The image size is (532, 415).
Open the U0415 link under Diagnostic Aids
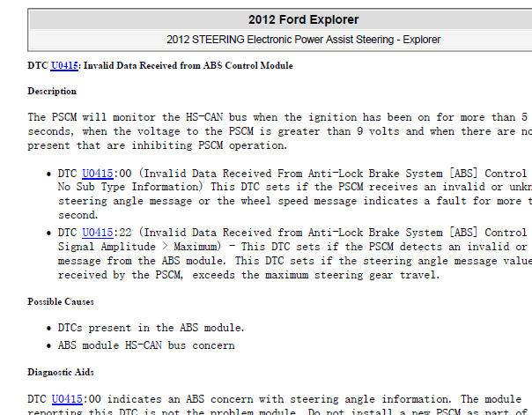(x=67, y=399)
